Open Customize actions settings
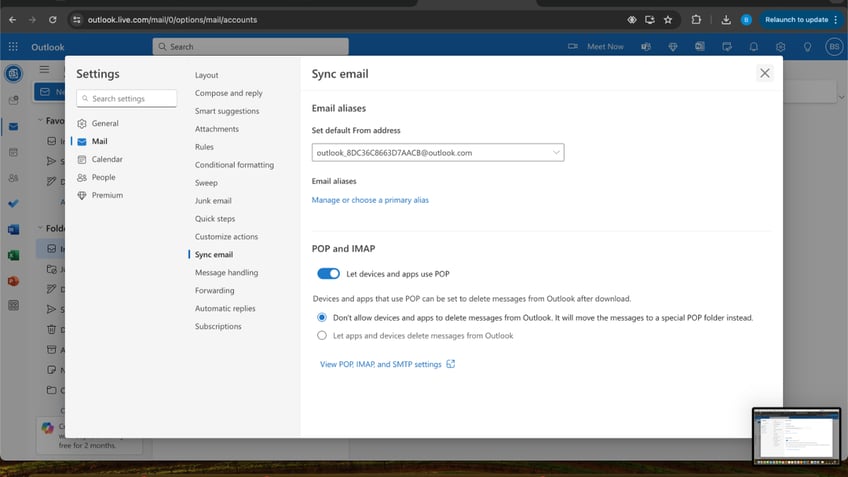The image size is (848, 477). tap(226, 236)
